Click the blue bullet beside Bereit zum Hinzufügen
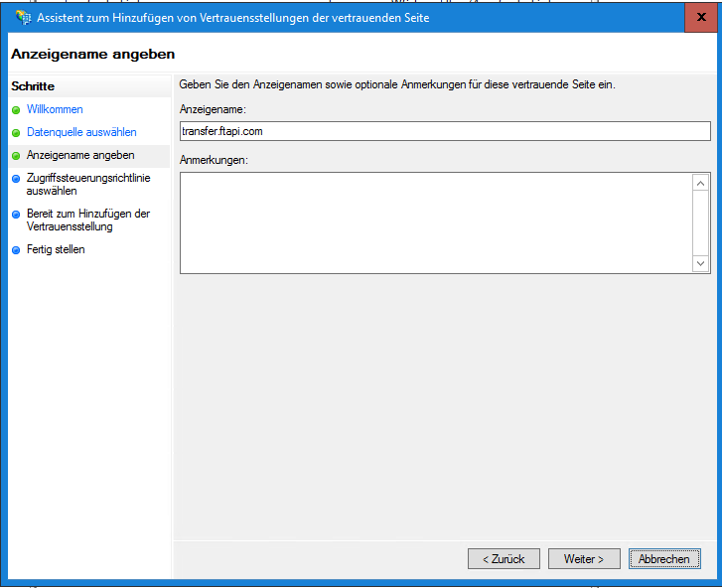This screenshot has width=722, height=588. point(16,215)
